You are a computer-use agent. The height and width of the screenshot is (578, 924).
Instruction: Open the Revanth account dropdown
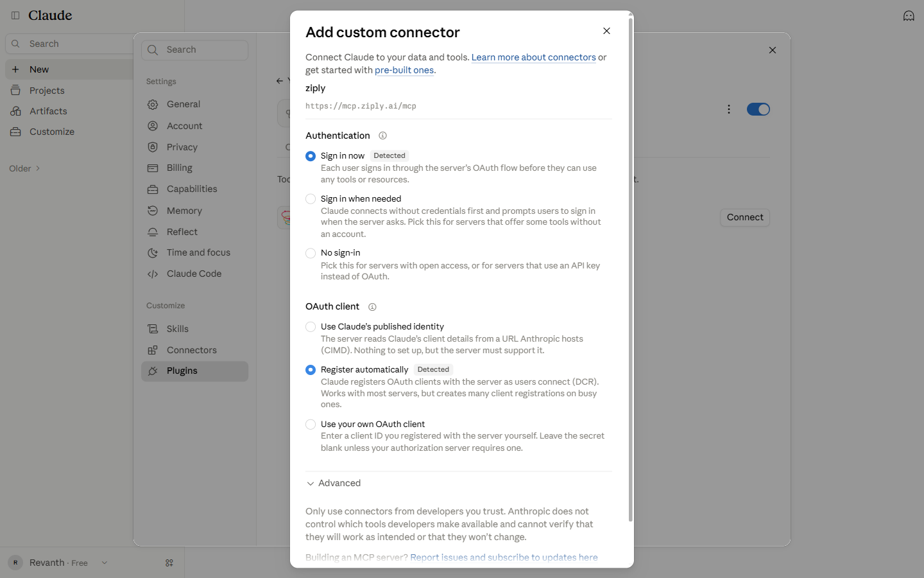[x=105, y=563]
